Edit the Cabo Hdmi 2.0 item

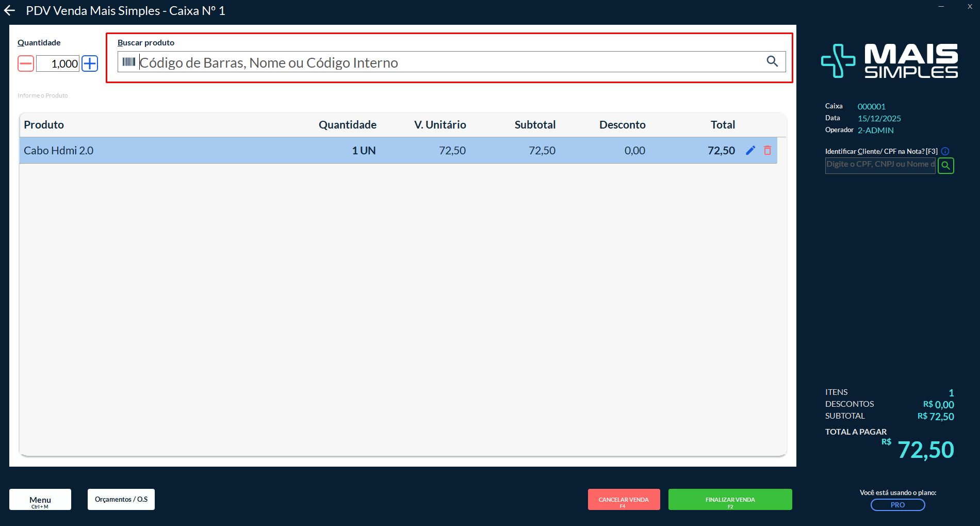tap(750, 150)
